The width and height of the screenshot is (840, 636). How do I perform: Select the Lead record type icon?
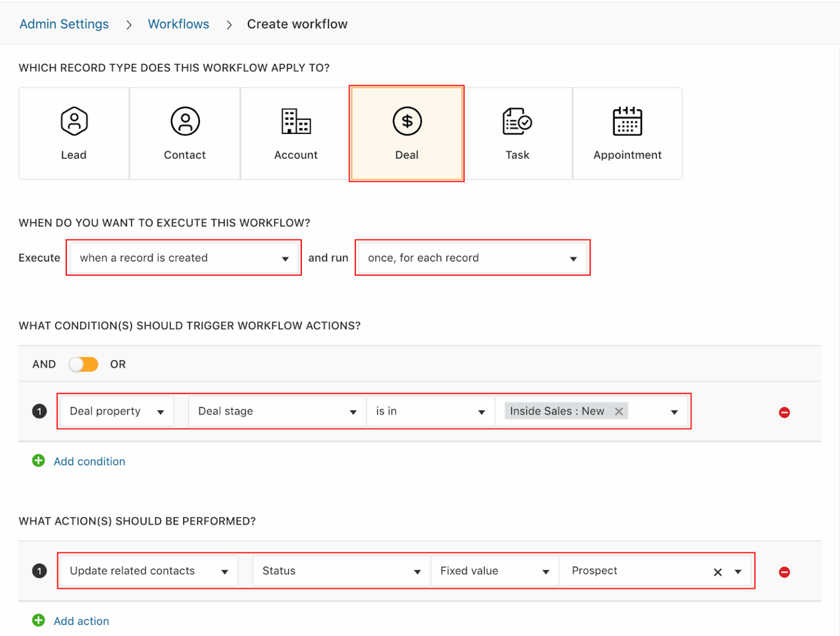[73, 121]
